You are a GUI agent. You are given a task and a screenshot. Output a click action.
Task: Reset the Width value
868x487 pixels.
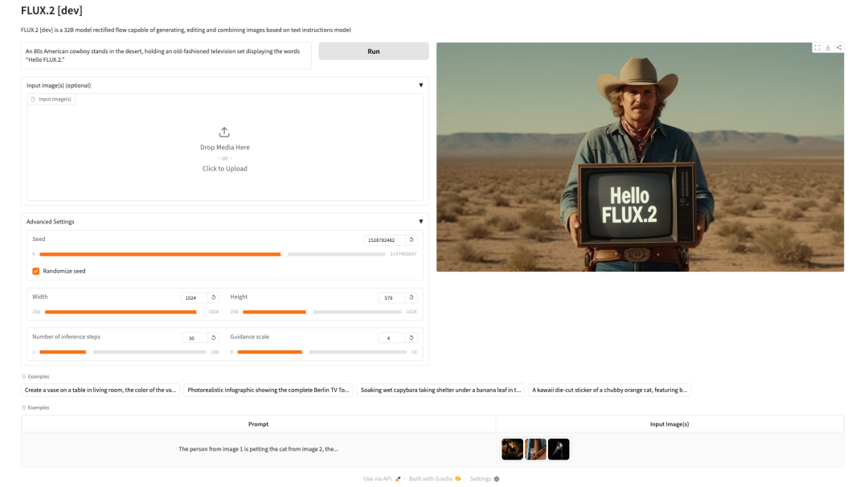[x=213, y=297]
